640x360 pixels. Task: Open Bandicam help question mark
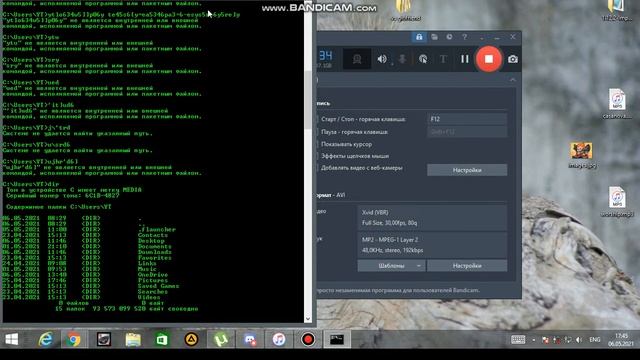pyautogui.click(x=464, y=37)
